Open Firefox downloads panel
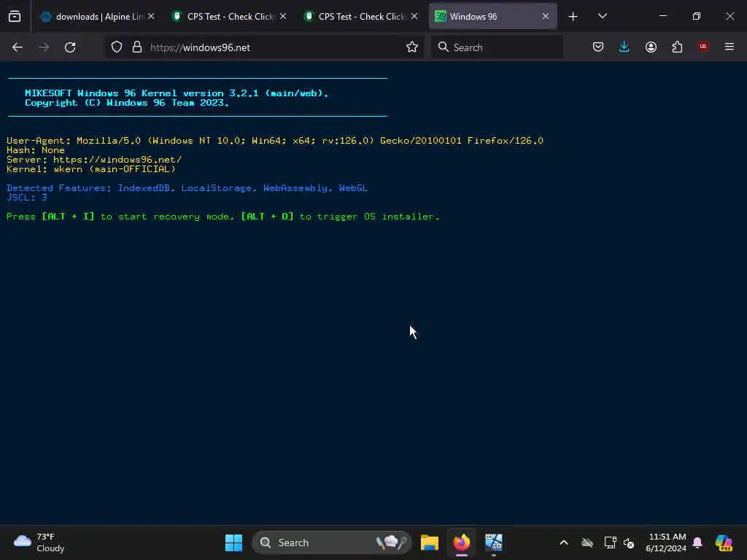The width and height of the screenshot is (747, 560). click(x=624, y=47)
